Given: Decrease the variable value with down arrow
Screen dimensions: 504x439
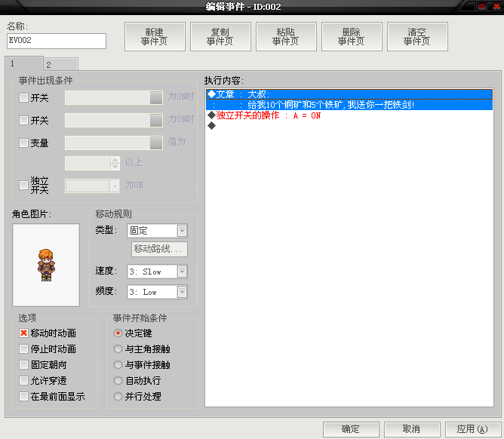Looking at the screenshot, I should tap(115, 167).
